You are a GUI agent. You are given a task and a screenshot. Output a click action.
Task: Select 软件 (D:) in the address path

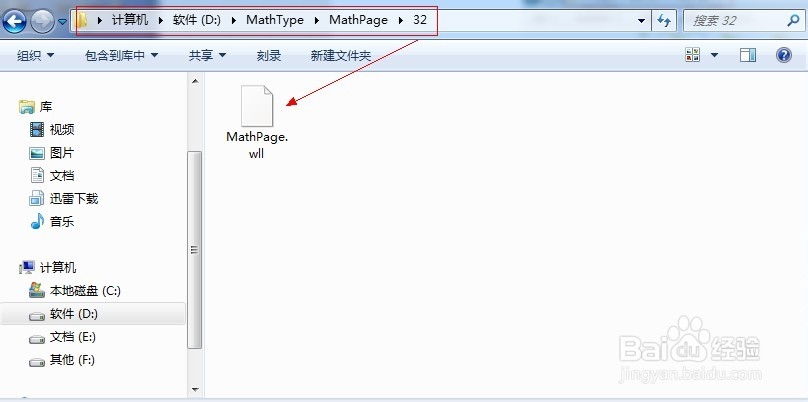click(197, 20)
